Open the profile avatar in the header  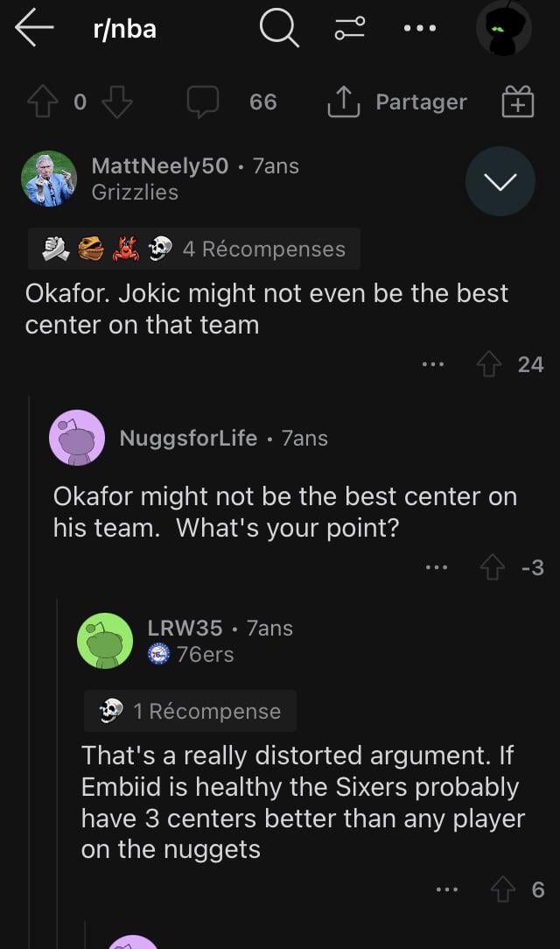click(x=503, y=29)
